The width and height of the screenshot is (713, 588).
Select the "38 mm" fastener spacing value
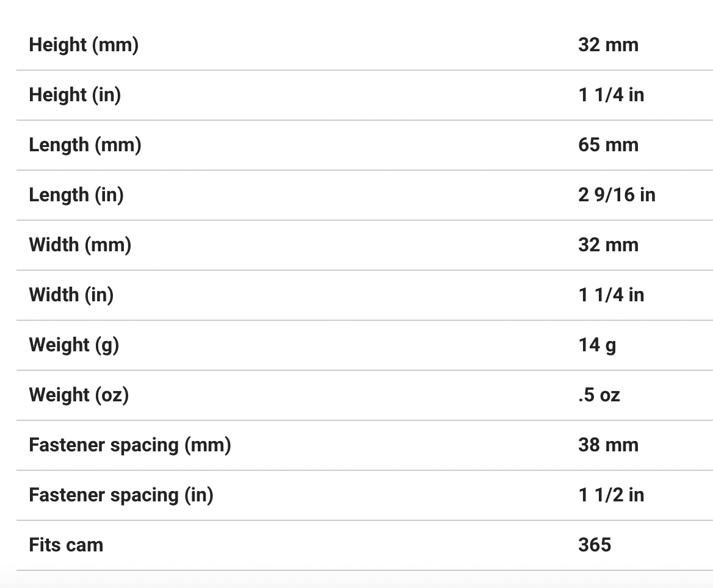pyautogui.click(x=608, y=445)
